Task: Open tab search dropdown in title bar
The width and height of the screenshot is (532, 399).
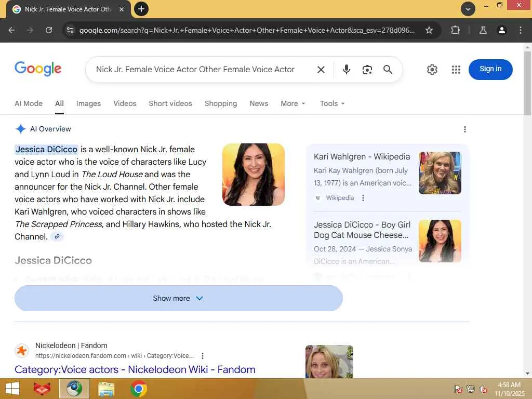Action: point(468,9)
